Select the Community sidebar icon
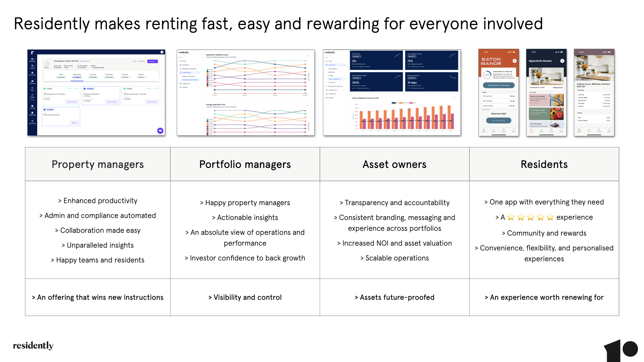The height and width of the screenshot is (362, 644). click(x=32, y=73)
